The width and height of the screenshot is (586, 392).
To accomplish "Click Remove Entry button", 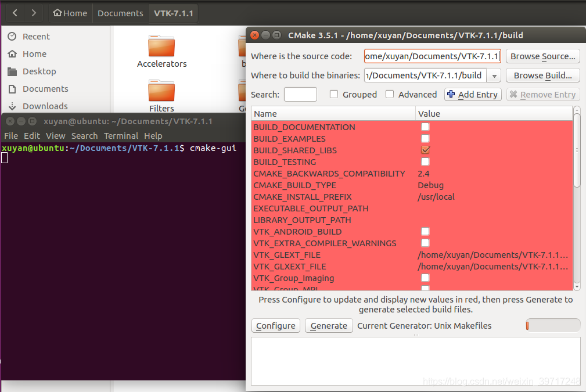I will [x=542, y=95].
